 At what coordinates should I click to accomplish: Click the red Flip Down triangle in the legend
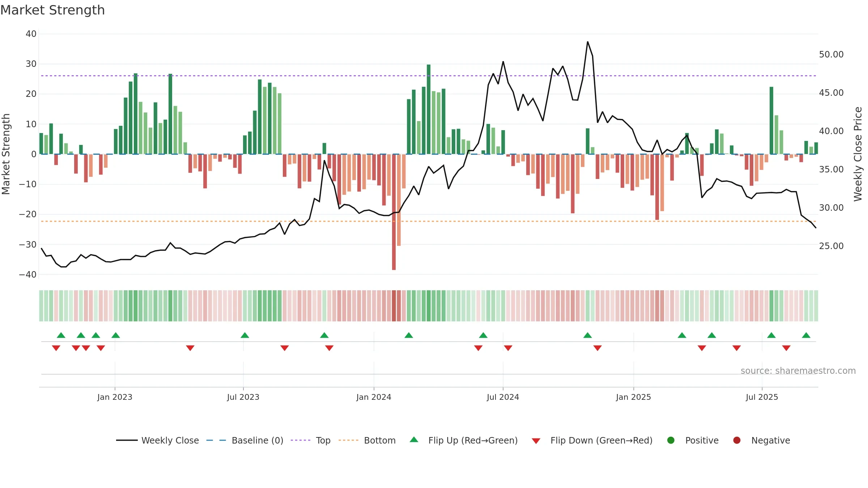(x=536, y=441)
